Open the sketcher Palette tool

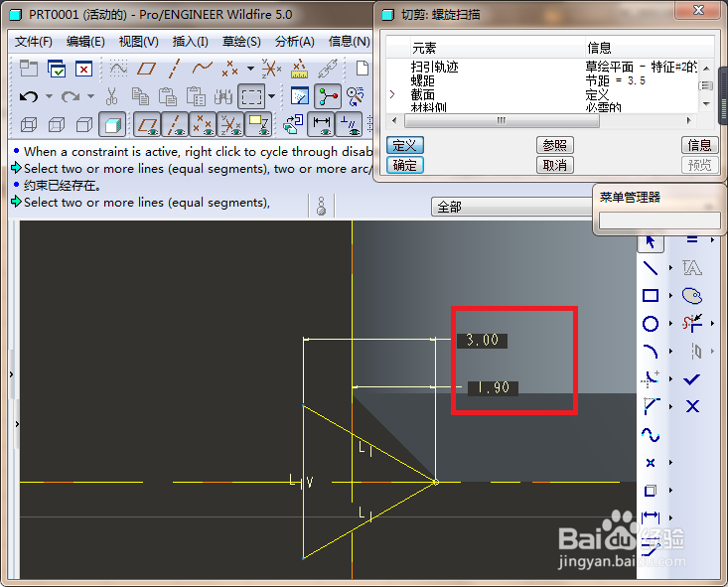pyautogui.click(x=692, y=296)
